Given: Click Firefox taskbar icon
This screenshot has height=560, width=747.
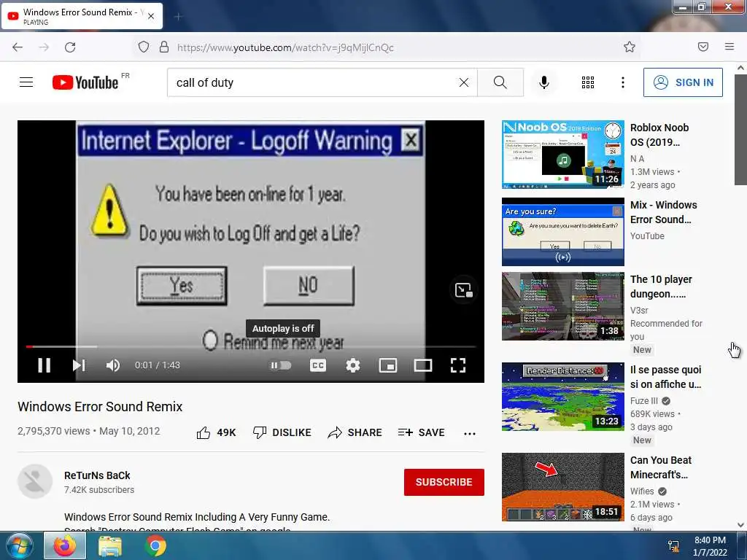Looking at the screenshot, I should point(65,545).
